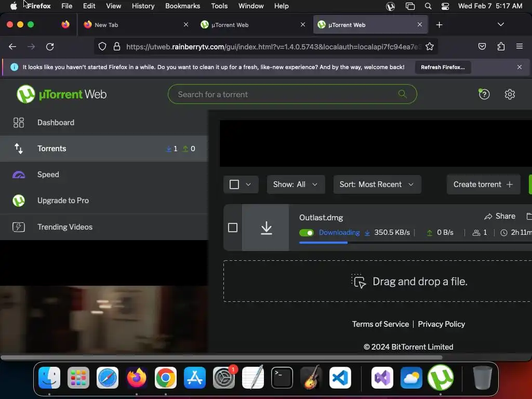Open uTorrent settings gear
Viewport: 532px width, 399px height.
pos(510,94)
